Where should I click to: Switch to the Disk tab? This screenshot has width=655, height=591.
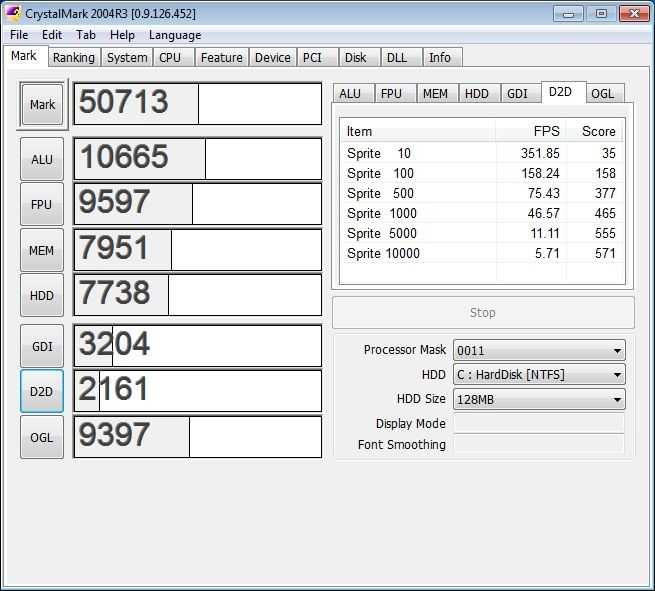pyautogui.click(x=360, y=58)
